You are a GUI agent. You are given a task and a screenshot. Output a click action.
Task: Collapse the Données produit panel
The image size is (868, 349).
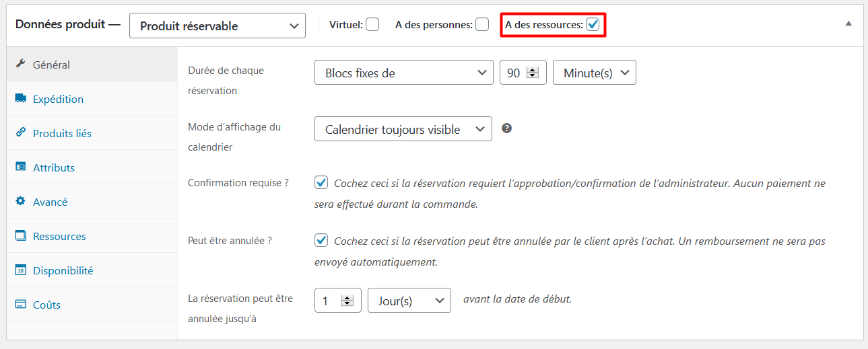(848, 24)
